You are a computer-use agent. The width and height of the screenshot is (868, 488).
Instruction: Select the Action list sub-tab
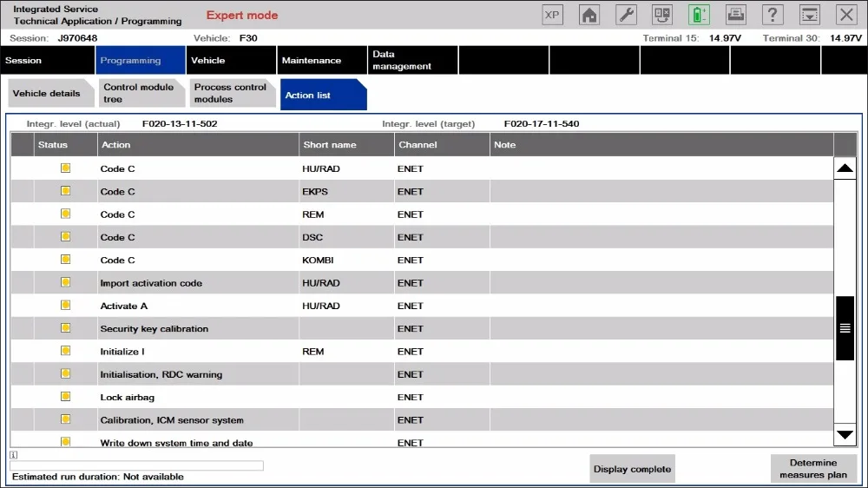coord(323,95)
